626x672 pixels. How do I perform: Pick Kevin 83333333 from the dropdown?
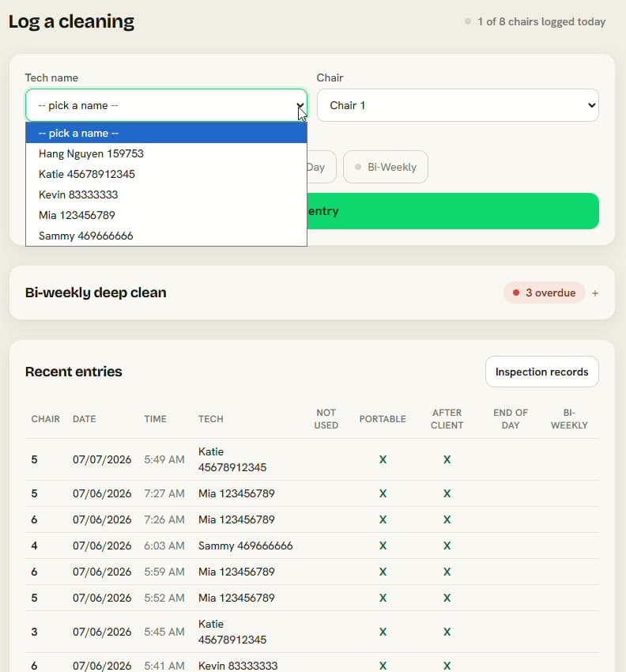click(166, 195)
